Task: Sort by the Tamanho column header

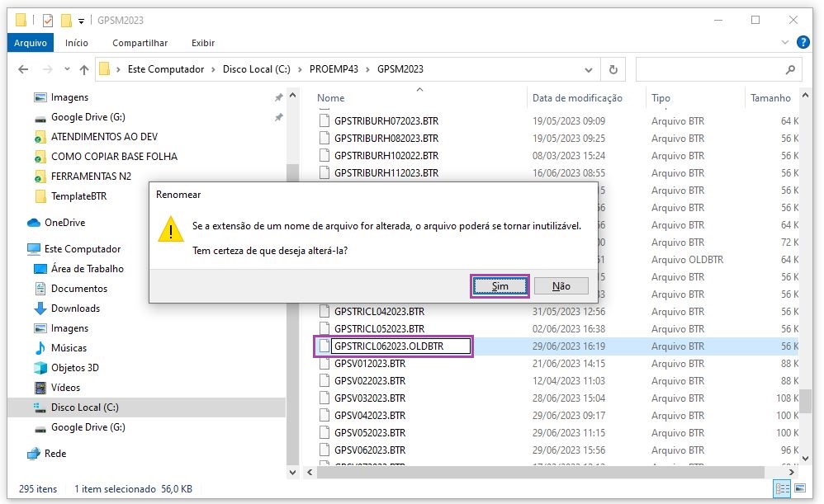Action: (x=770, y=98)
